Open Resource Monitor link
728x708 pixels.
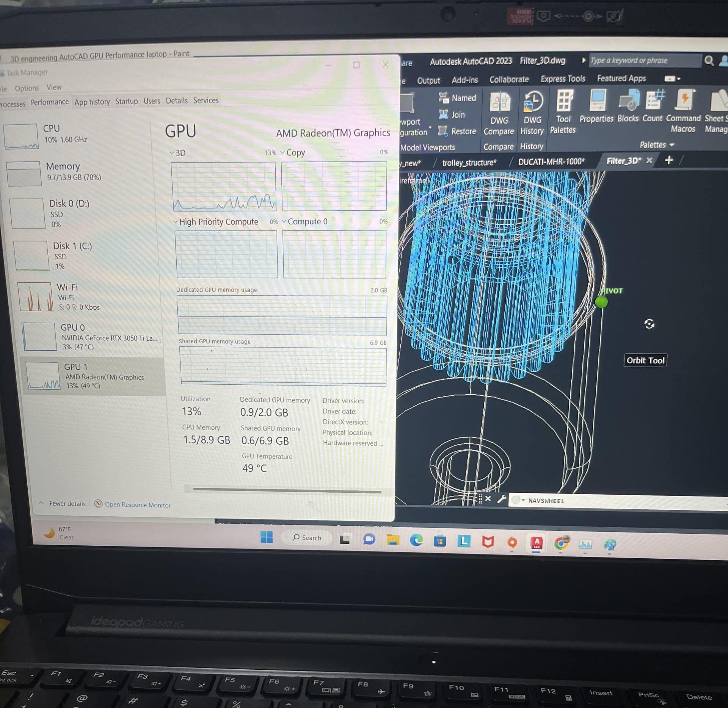click(x=137, y=505)
